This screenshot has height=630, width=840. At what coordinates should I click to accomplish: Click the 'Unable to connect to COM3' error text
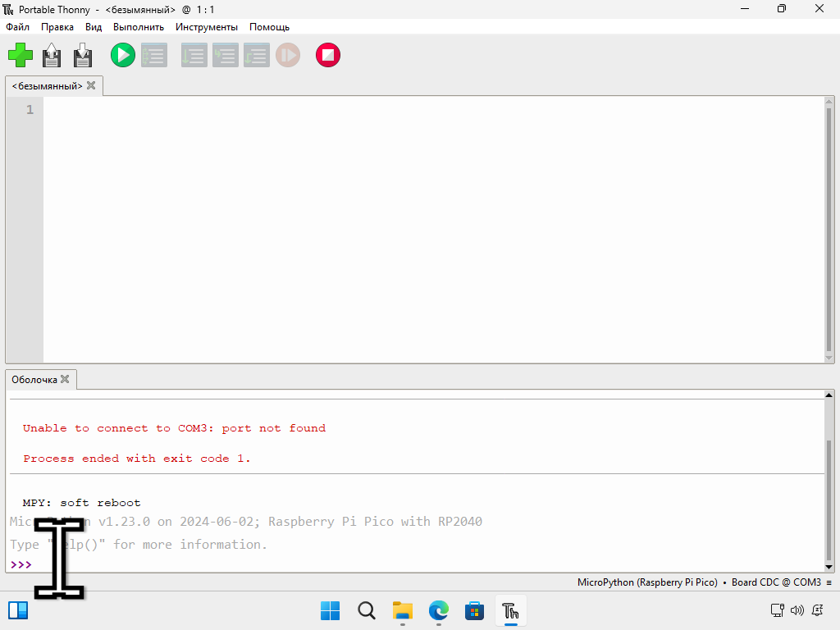[174, 428]
